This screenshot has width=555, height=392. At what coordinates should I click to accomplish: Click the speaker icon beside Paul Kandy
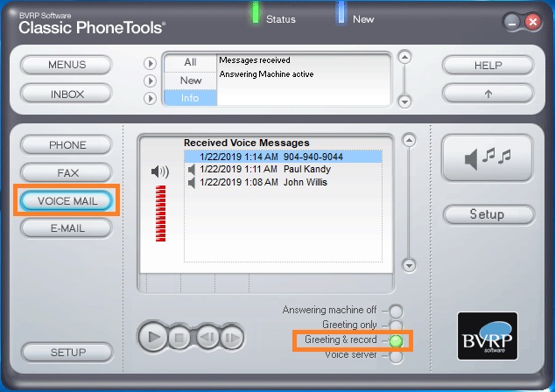[192, 170]
